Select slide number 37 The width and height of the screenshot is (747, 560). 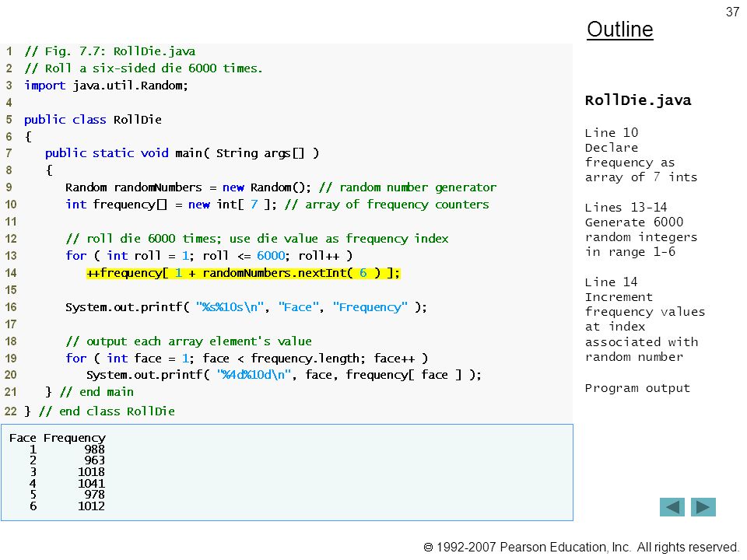[732, 12]
